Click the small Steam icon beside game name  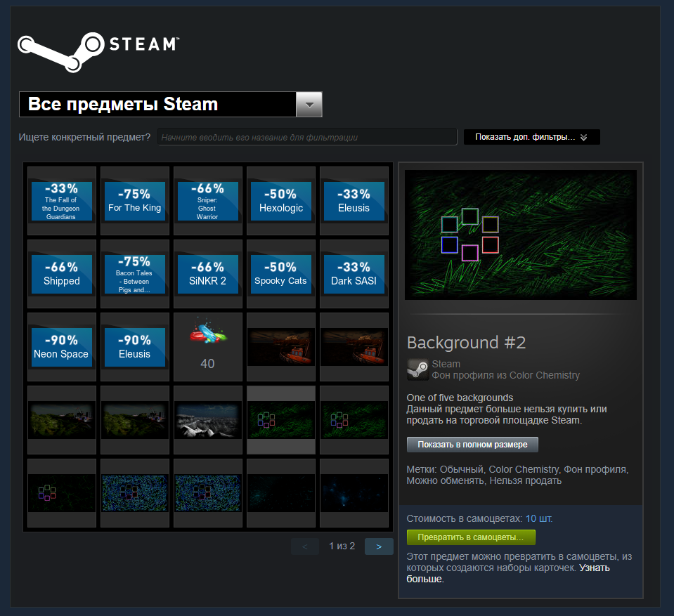click(417, 370)
